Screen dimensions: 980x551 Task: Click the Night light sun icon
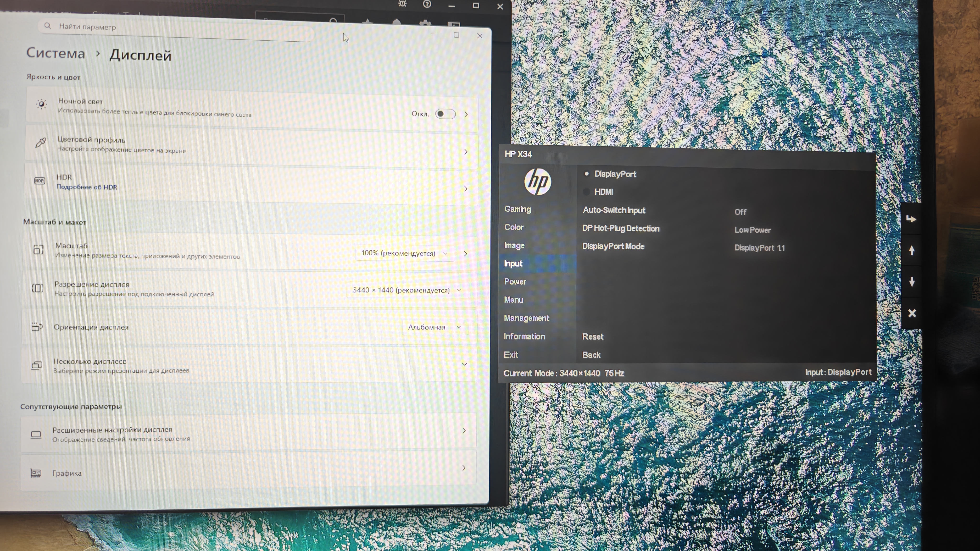click(41, 104)
